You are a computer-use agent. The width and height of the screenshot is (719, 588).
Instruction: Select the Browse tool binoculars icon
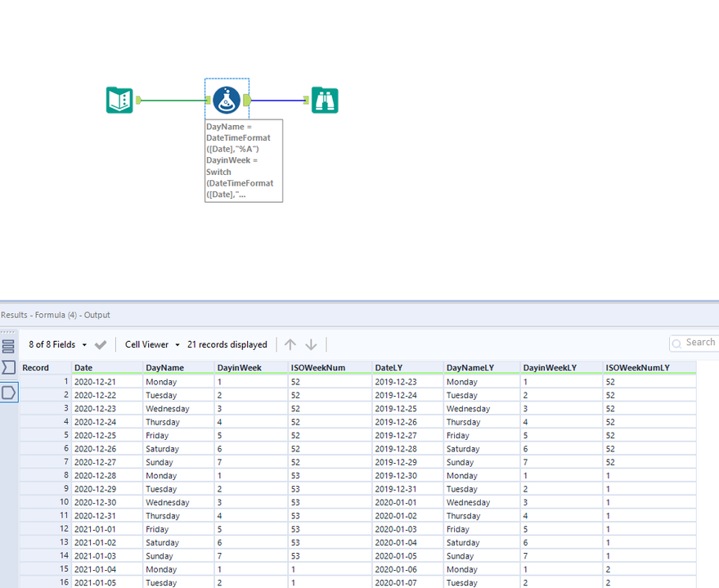tap(325, 101)
